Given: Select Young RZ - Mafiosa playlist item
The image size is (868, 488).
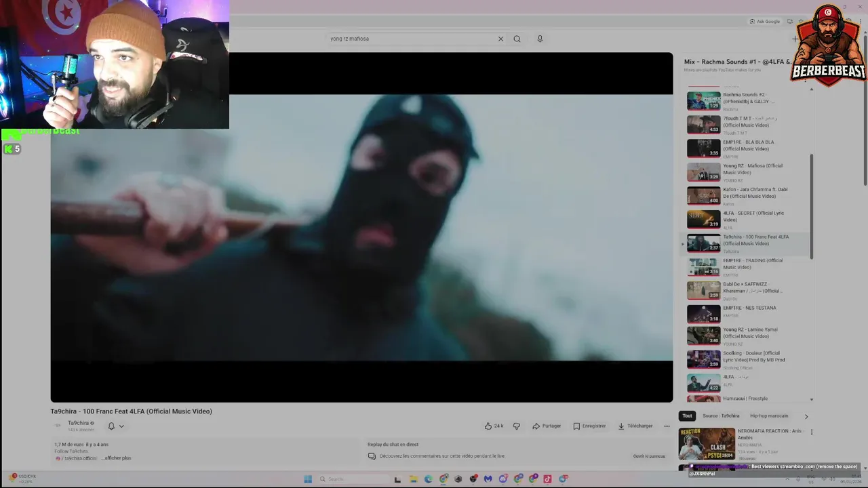Looking at the screenshot, I should (x=745, y=172).
